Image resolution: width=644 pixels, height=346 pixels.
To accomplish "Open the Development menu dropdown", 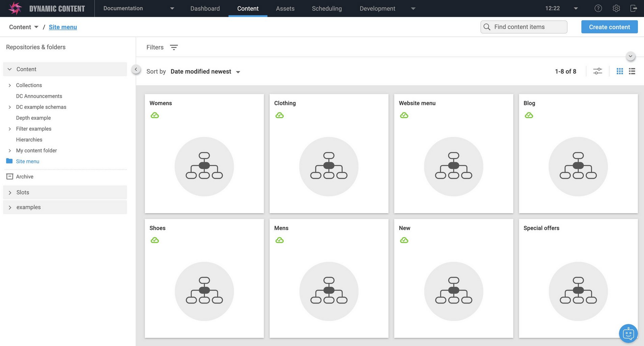I will point(413,8).
